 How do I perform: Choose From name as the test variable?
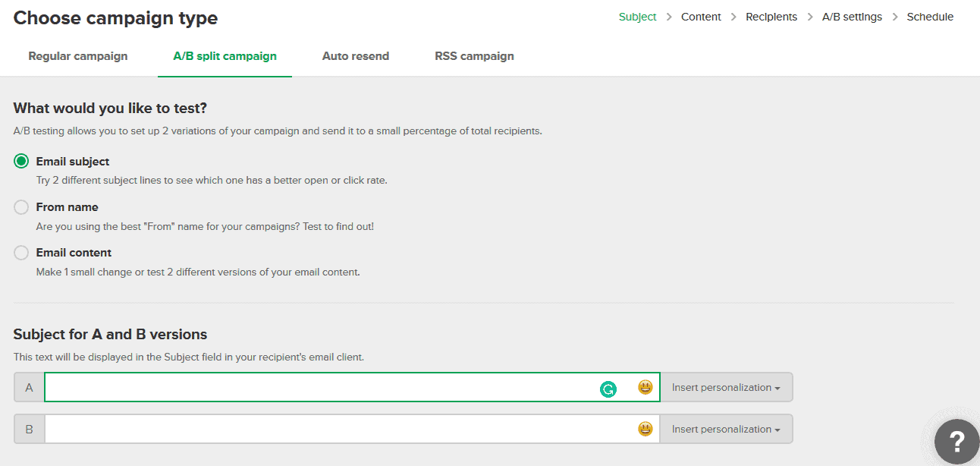21,206
